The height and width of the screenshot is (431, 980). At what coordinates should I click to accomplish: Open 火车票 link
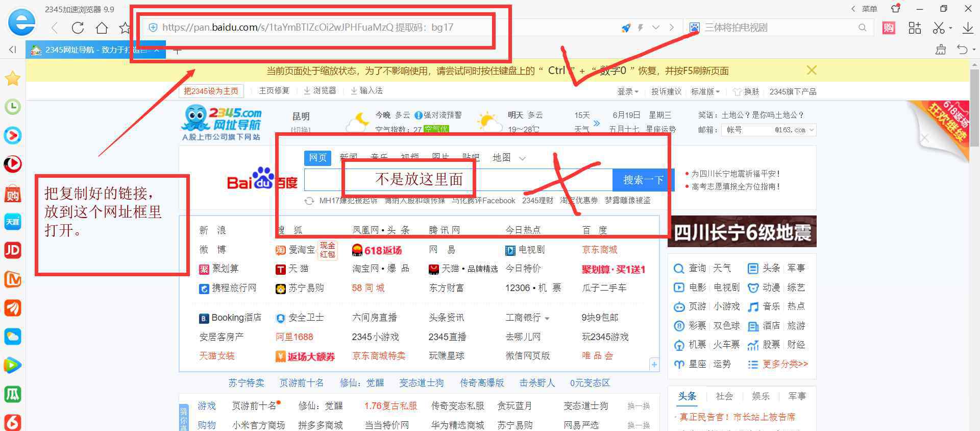click(x=726, y=345)
